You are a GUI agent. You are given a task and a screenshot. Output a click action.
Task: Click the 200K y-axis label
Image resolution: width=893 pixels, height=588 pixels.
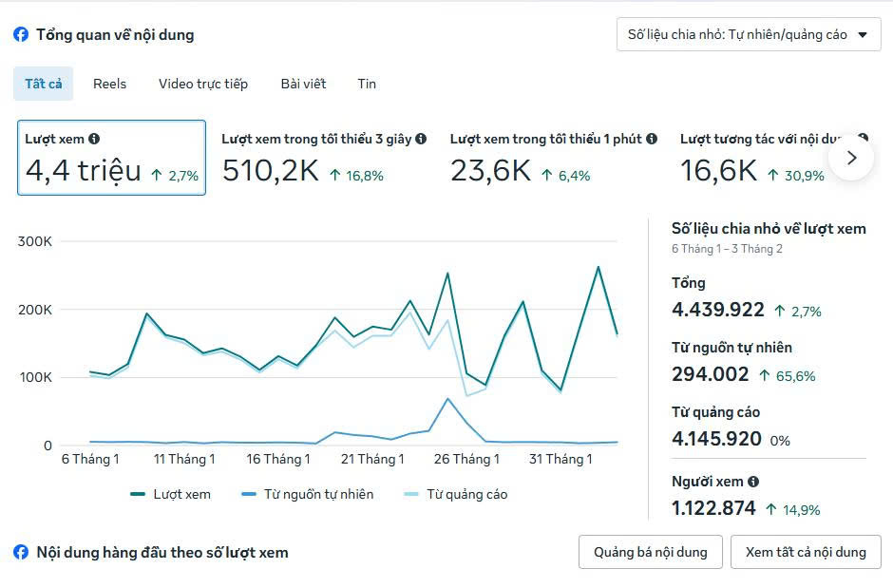tap(35, 310)
